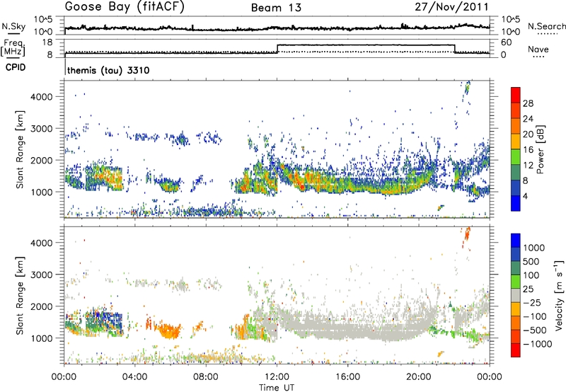The width and height of the screenshot is (566, 392).
Task: Click the yellow 16-20 dB power colorbar segment
Action: point(516,141)
